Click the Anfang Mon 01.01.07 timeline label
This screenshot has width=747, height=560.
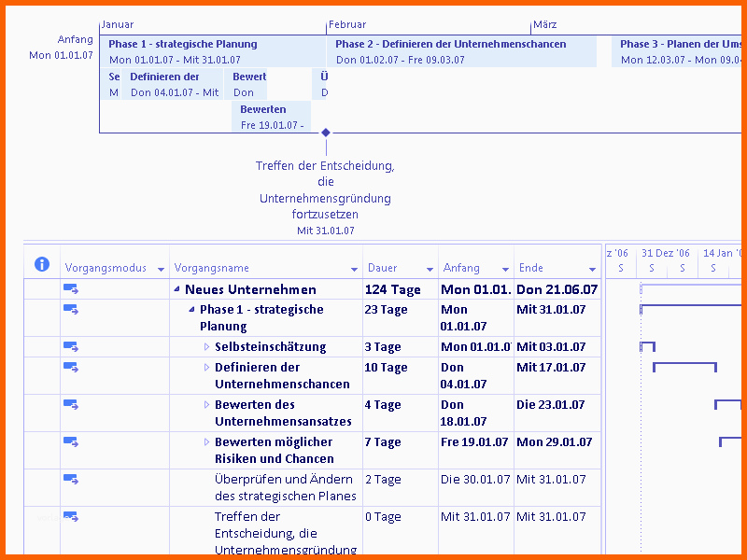[x=61, y=48]
